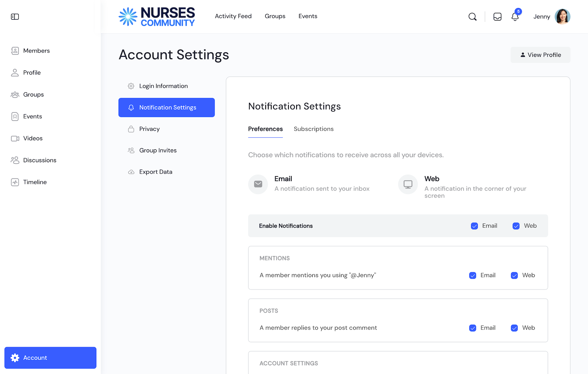Collapse the sidebar using the panel icon
The width and height of the screenshot is (588, 374).
click(15, 17)
